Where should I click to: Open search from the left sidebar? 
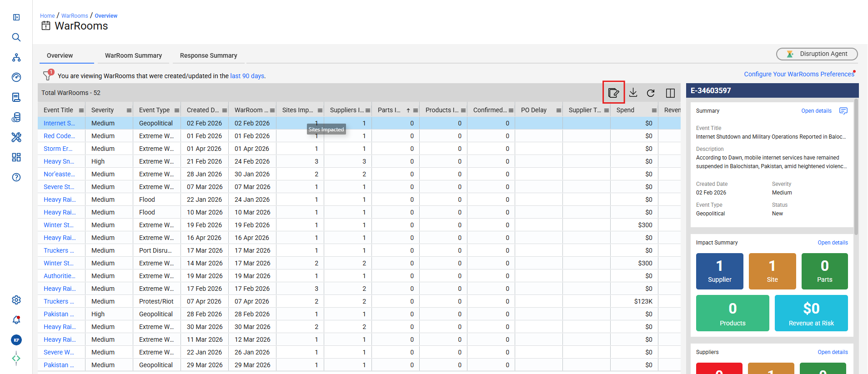[x=16, y=37]
